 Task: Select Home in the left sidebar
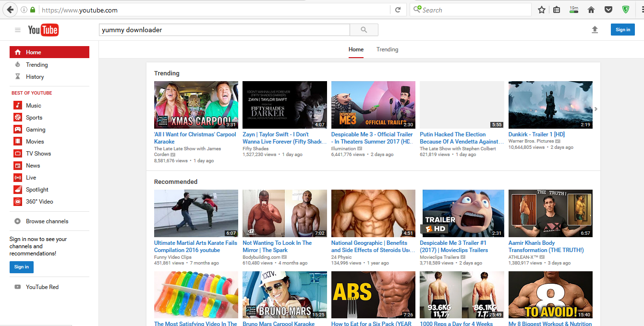click(x=49, y=52)
